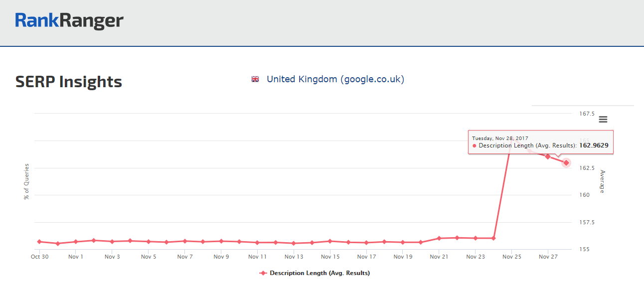
Task: Open the chart hamburger context menu
Action: pos(603,119)
